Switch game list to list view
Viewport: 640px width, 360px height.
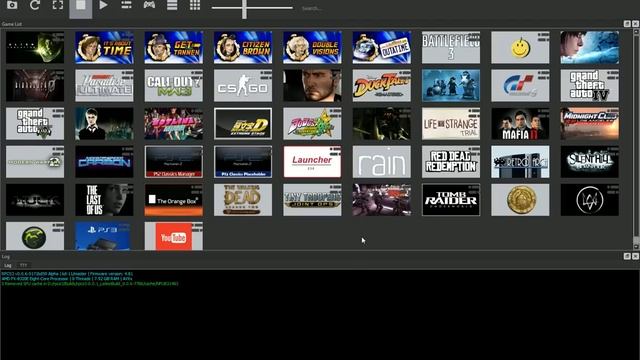(172, 5)
